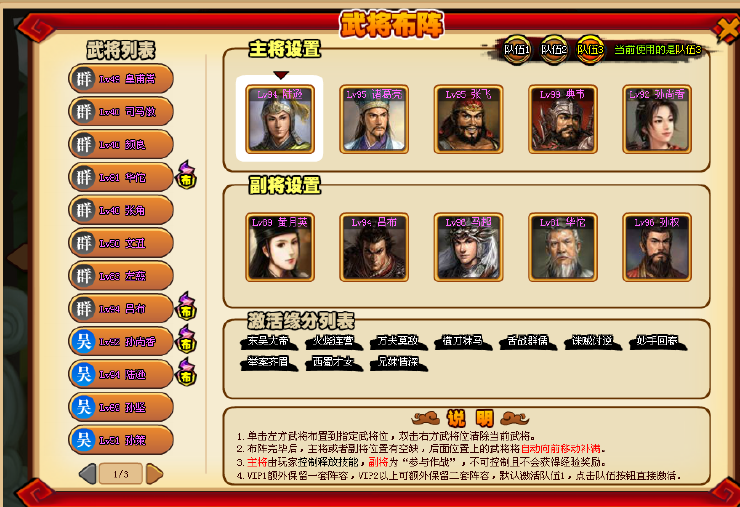
Task: Select the 队伍3 team button
Action: coord(590,49)
